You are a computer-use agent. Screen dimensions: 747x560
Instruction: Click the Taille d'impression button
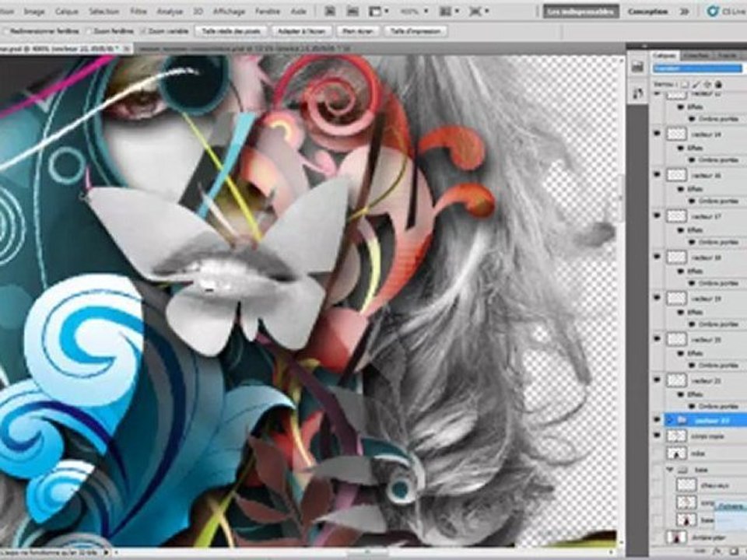tap(416, 31)
